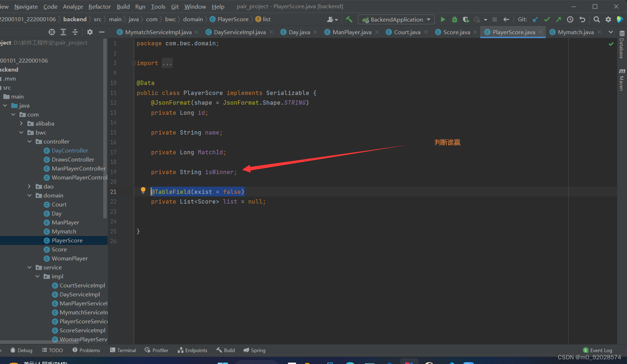Screen dimensions: 627x364
Task: Click the green inspection checkmark
Action: 611,44
